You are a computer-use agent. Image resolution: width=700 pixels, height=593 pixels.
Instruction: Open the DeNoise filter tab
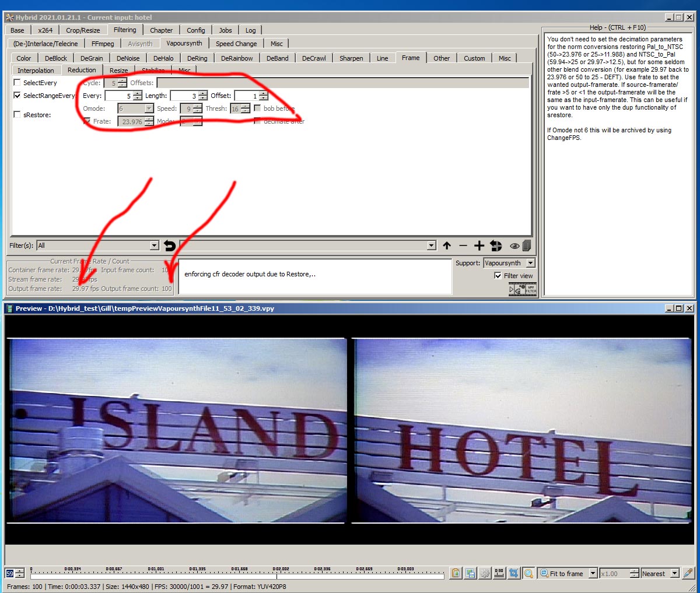pos(128,58)
